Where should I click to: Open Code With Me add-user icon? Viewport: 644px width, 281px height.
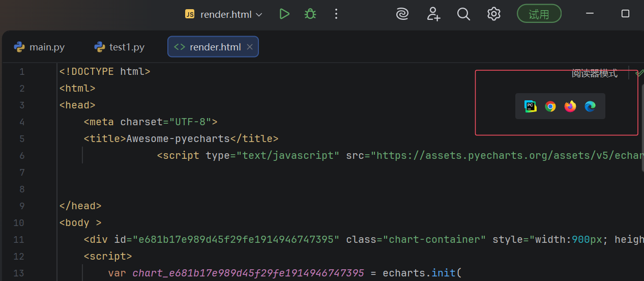[x=433, y=14]
